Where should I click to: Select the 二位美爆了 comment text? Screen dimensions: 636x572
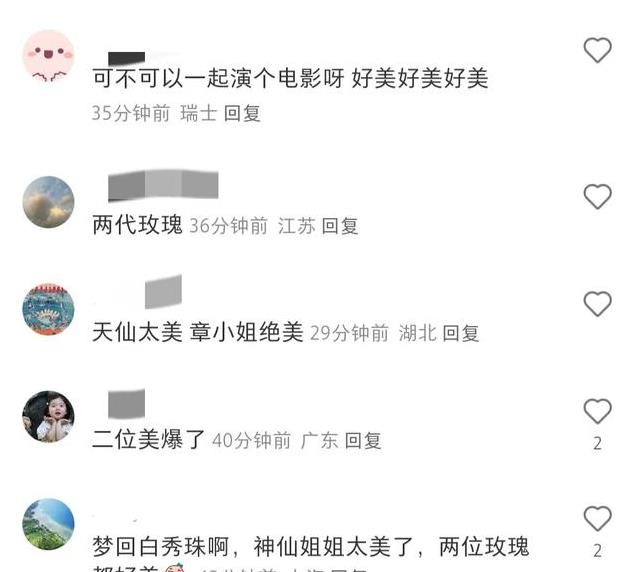point(148,439)
